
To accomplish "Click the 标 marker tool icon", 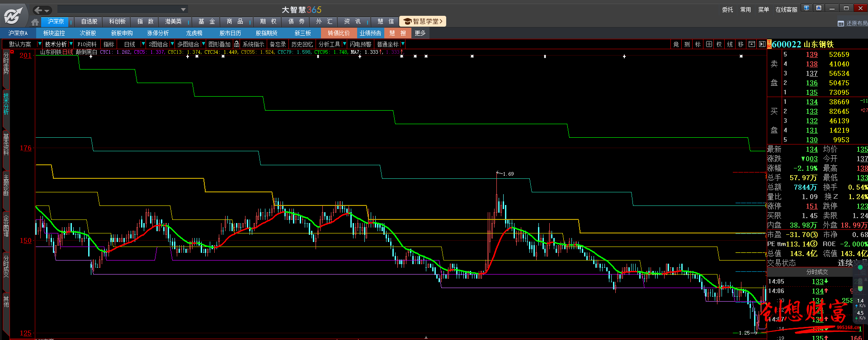I will click(698, 44).
